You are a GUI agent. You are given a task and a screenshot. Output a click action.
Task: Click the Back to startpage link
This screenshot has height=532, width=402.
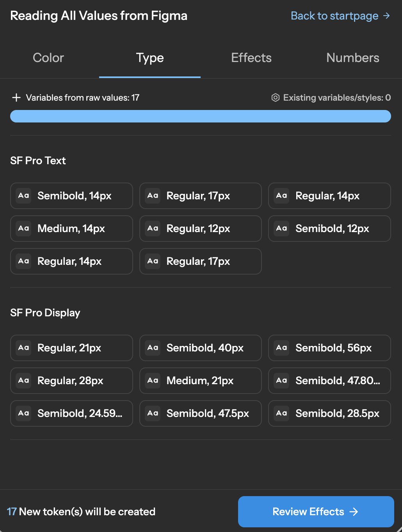pos(340,16)
